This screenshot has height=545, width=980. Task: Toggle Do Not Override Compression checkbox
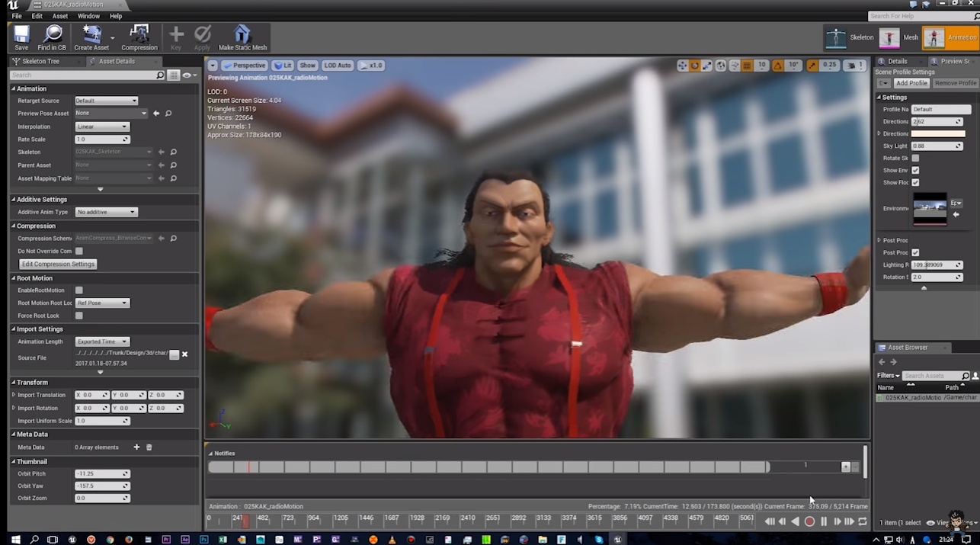click(x=78, y=251)
